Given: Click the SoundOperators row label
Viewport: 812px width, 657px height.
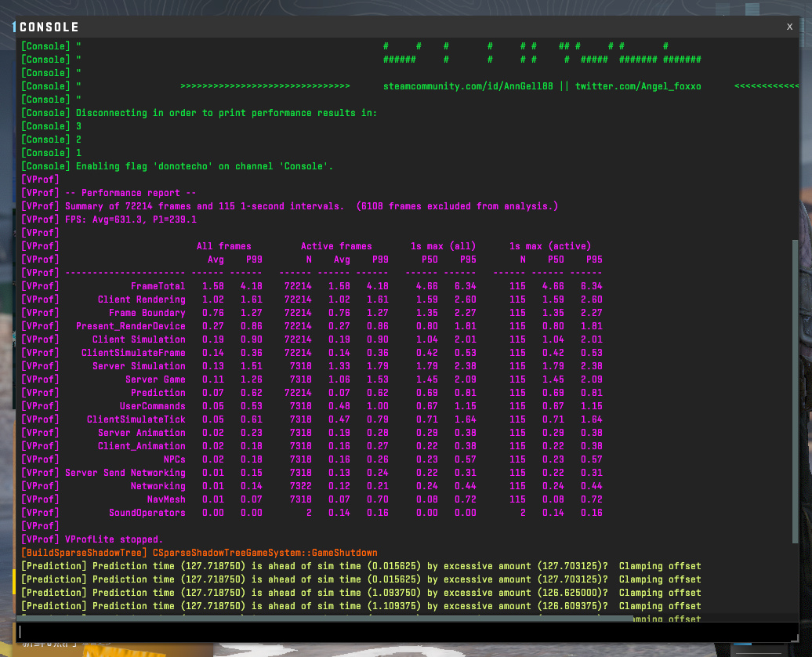Looking at the screenshot, I should (x=147, y=513).
